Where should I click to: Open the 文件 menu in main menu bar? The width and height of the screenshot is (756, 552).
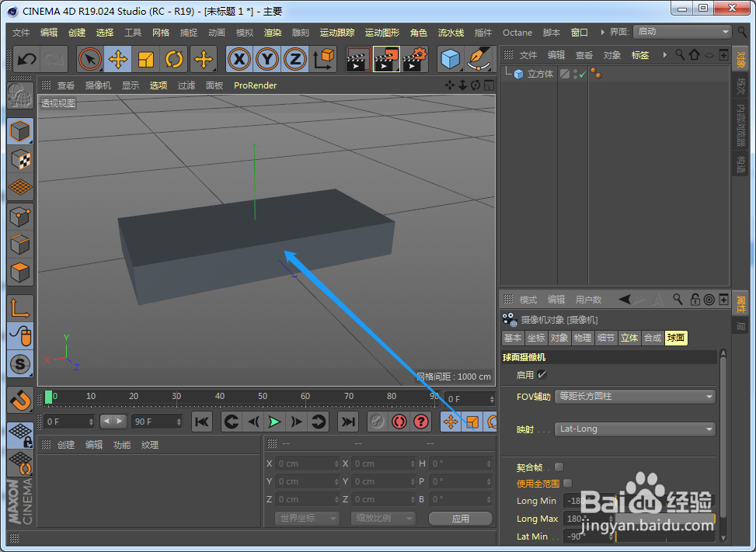coord(21,33)
